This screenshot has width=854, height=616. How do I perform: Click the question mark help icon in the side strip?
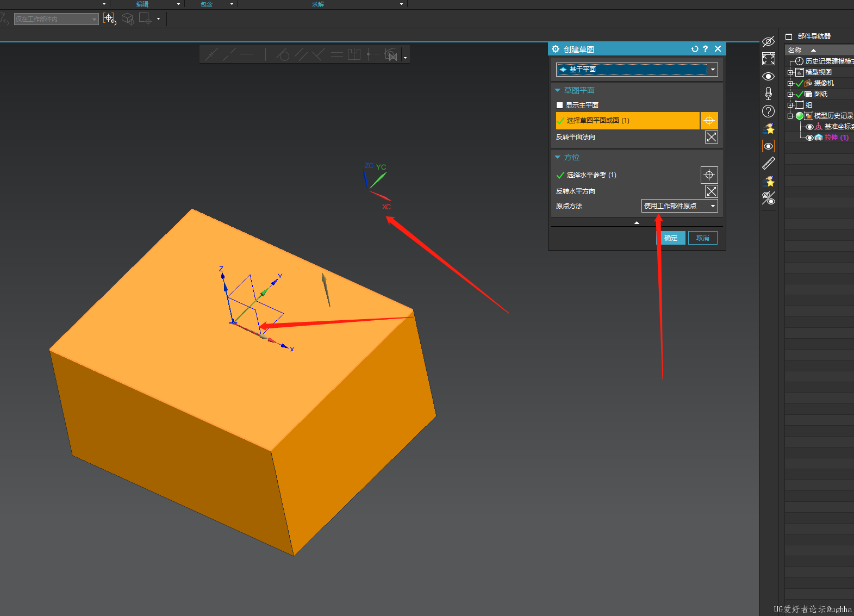[x=768, y=111]
